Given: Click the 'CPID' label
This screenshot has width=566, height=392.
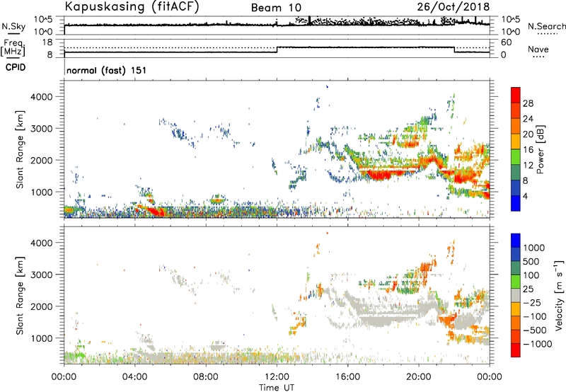Looking at the screenshot, I should coord(16,67).
